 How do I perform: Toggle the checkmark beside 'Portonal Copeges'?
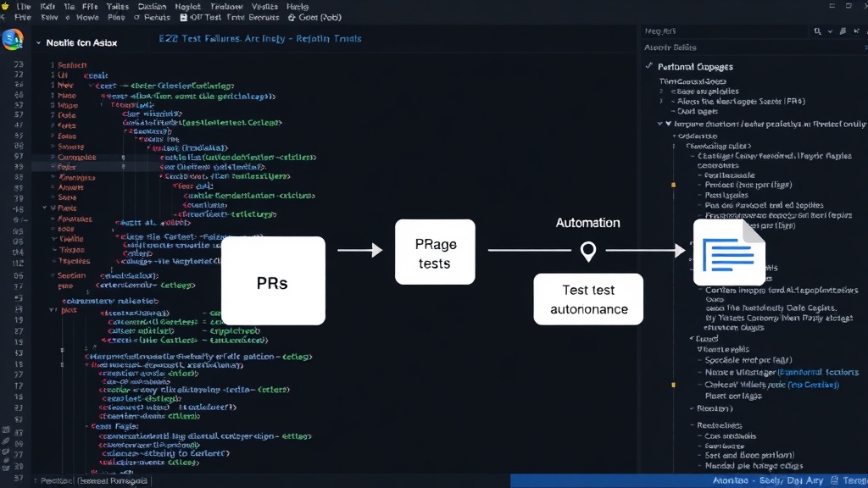(x=648, y=66)
